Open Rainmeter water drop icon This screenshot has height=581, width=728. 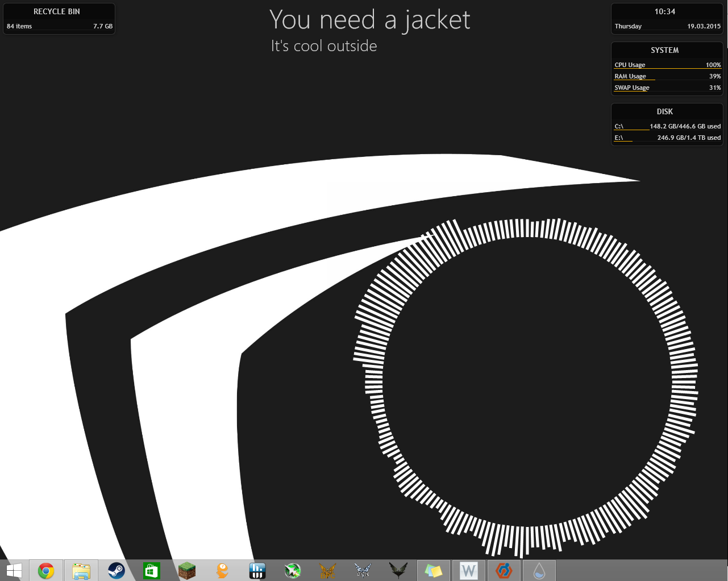539,571
